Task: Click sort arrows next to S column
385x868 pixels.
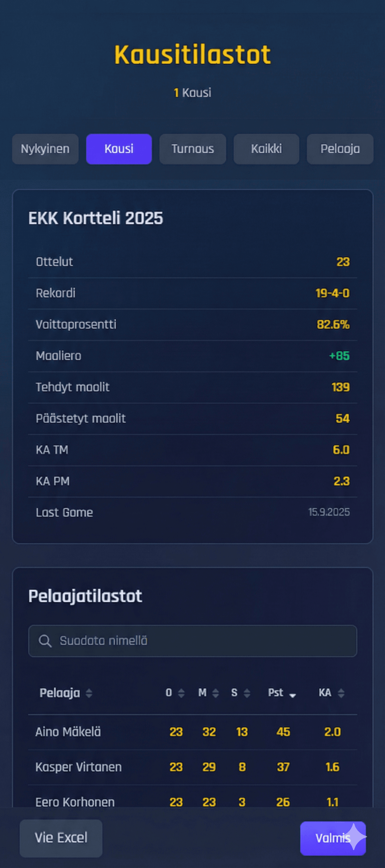Action: tap(247, 693)
